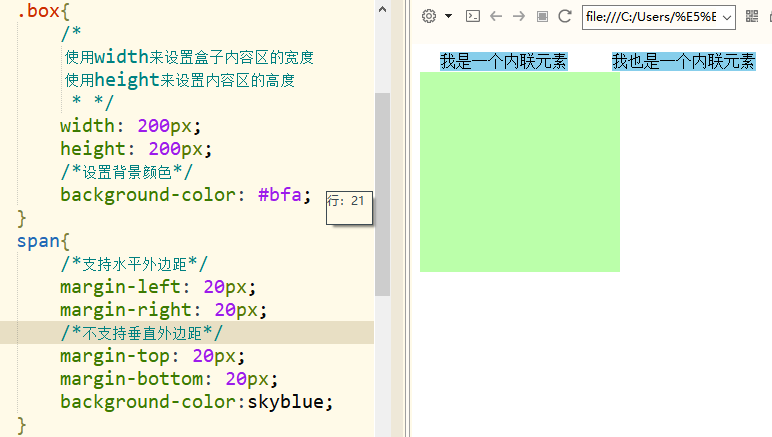Click the 'skyblue' value

[285, 402]
